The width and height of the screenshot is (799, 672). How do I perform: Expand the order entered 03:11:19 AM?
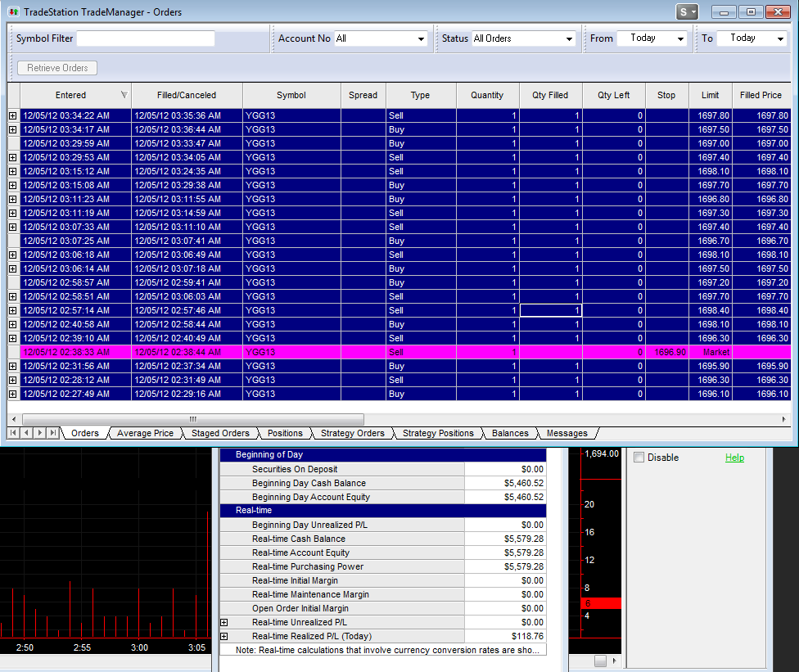[x=13, y=213]
